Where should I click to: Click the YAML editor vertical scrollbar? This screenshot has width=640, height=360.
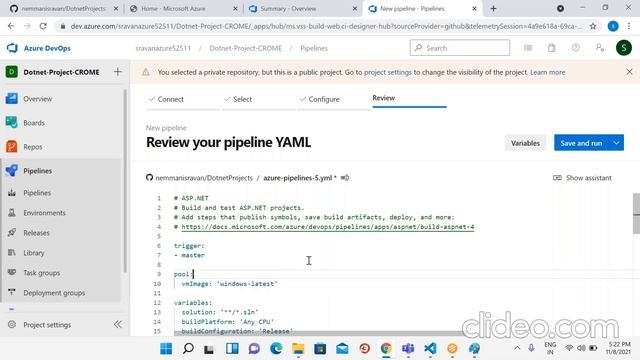click(x=636, y=213)
